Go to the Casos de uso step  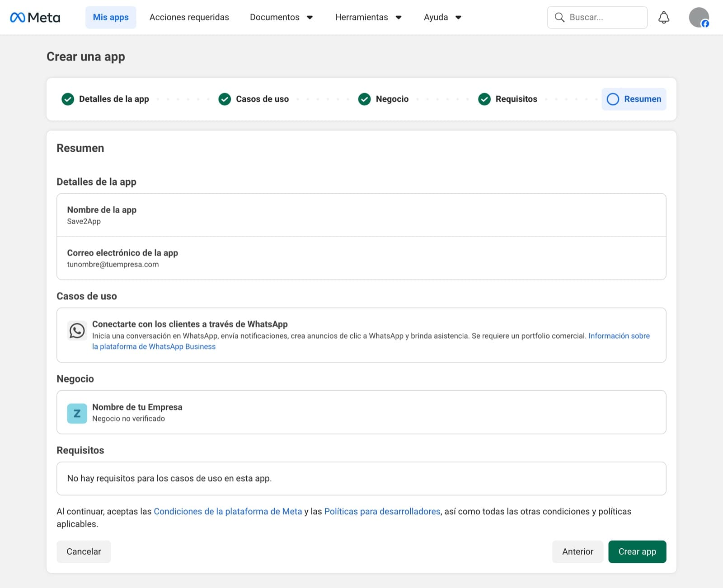(x=254, y=99)
